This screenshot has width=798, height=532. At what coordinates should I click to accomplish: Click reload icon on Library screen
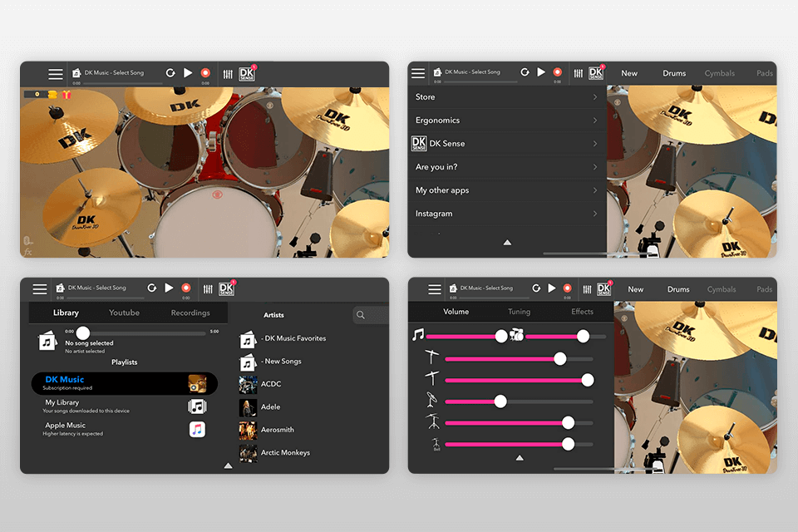151,288
